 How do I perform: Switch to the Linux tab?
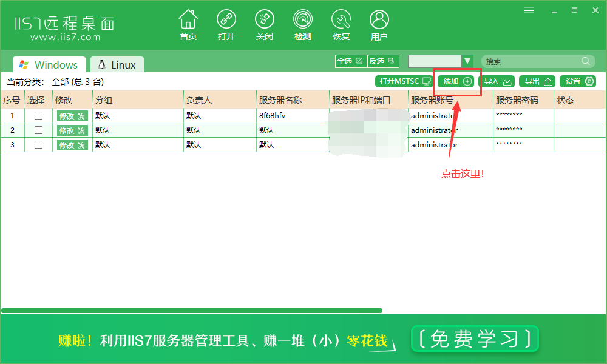click(x=117, y=64)
